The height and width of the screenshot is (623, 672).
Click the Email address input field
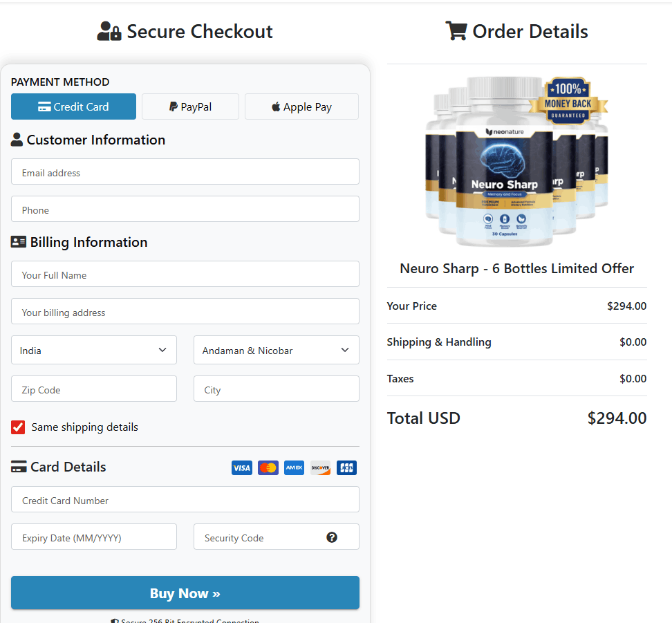point(185,172)
